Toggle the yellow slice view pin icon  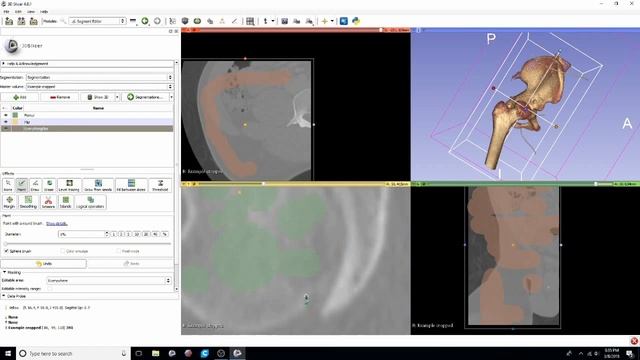tap(184, 184)
